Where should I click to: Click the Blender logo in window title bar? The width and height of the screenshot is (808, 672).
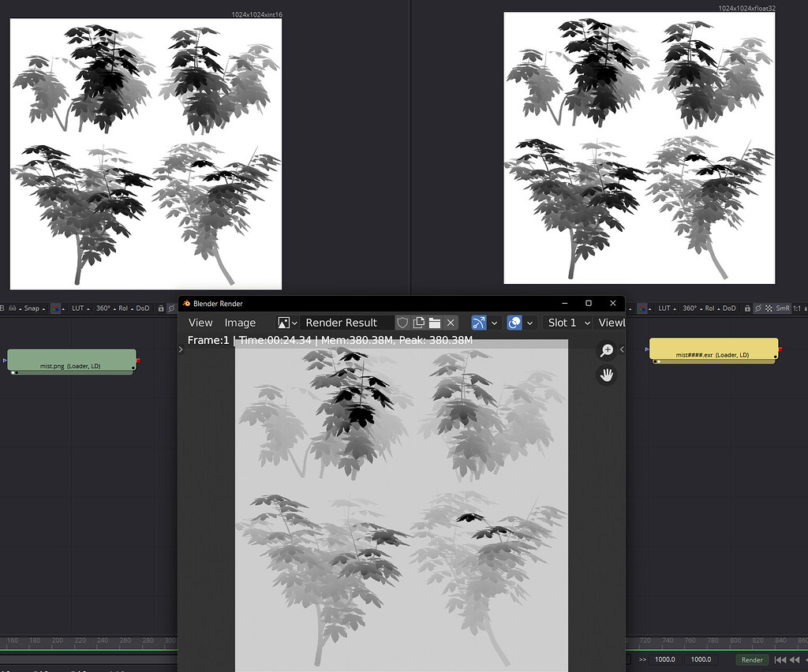tap(186, 304)
